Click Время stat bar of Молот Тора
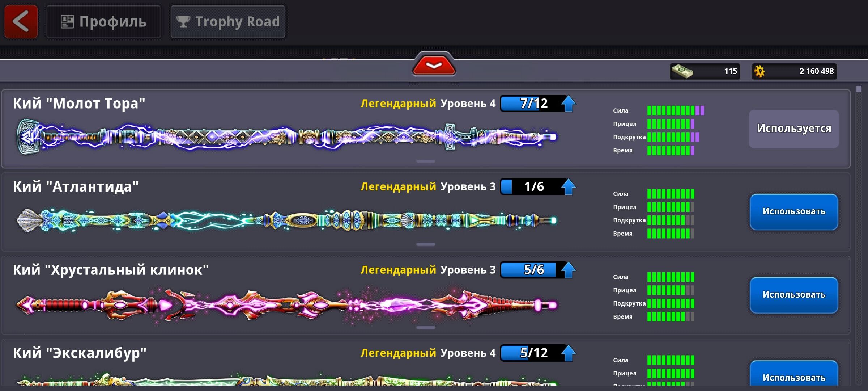The image size is (868, 391). click(x=671, y=151)
